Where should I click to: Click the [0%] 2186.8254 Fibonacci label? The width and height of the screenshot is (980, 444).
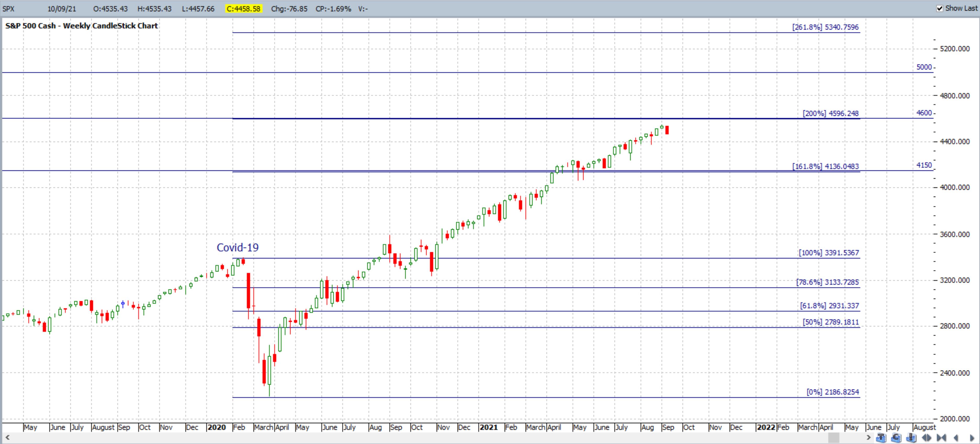(833, 392)
